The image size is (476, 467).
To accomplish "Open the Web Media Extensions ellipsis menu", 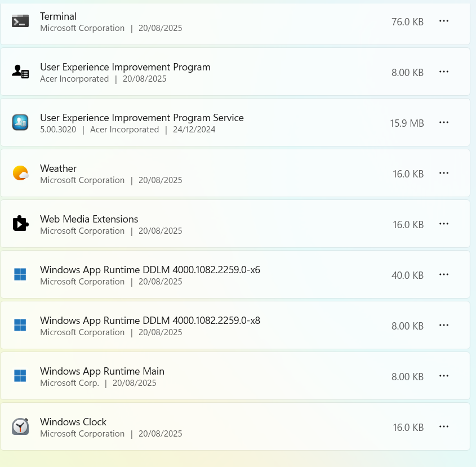I will [444, 224].
